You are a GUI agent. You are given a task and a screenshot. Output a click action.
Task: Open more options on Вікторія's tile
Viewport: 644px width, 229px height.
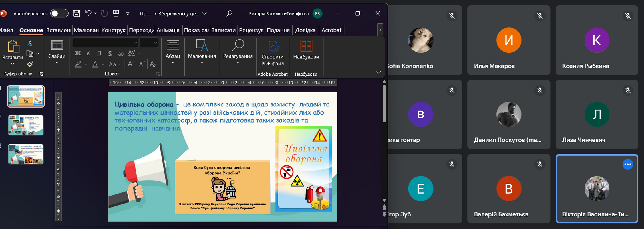(x=627, y=164)
